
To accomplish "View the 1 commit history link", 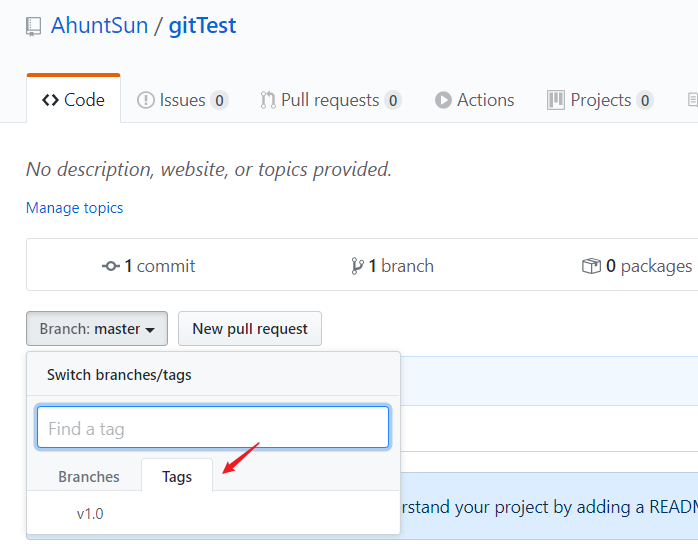I will (149, 266).
